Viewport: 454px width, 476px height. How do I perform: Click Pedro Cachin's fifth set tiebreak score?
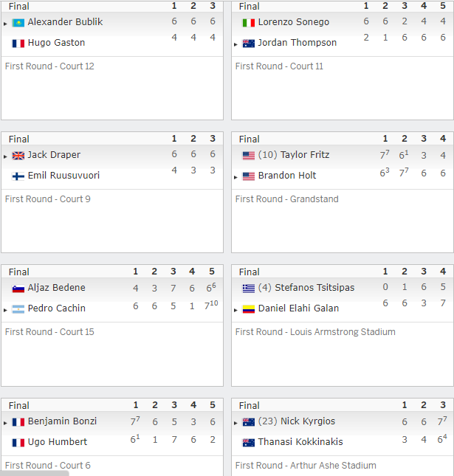pyautogui.click(x=211, y=305)
